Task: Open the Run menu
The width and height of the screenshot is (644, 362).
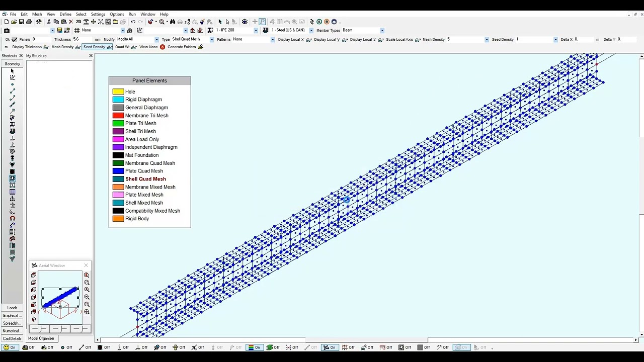Action: (x=132, y=14)
